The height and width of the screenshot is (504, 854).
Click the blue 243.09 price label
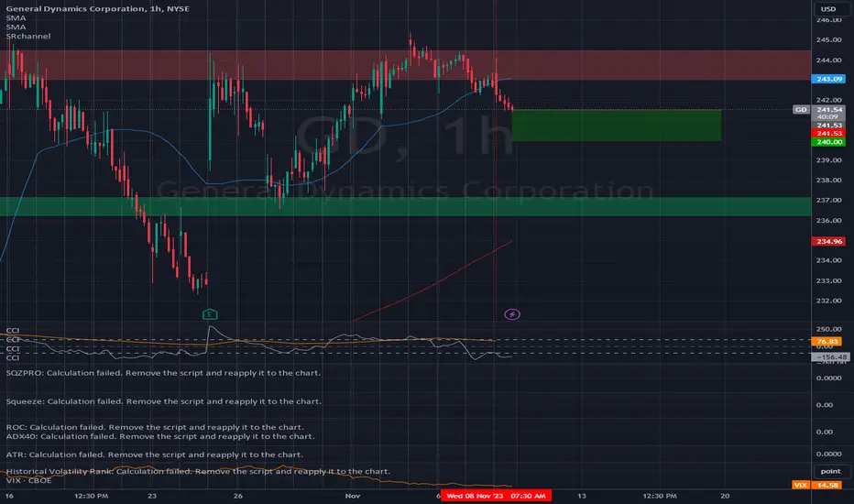coord(828,79)
